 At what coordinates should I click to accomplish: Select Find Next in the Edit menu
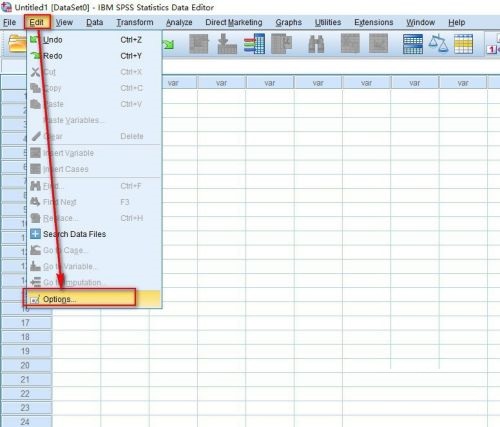(x=95, y=202)
